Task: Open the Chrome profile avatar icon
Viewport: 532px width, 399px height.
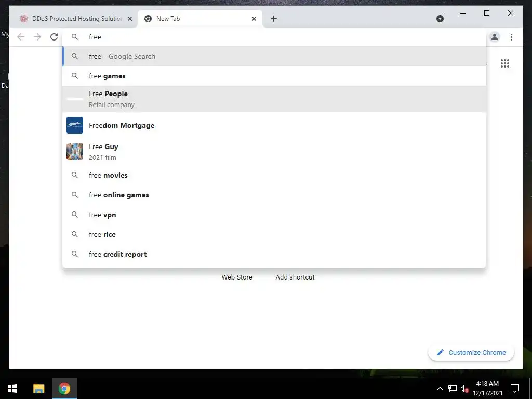Action: coord(495,37)
